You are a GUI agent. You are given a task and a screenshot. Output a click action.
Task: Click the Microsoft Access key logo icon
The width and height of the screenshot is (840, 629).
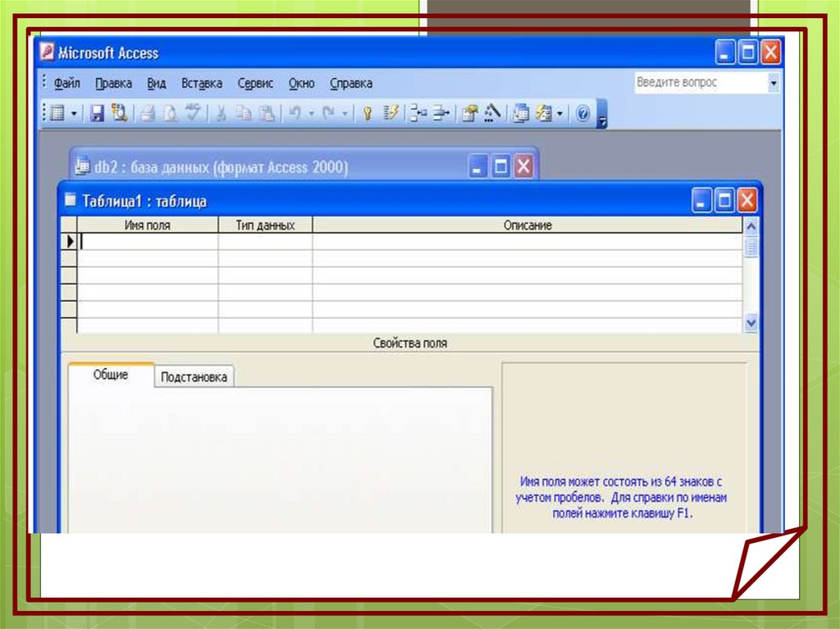point(47,52)
